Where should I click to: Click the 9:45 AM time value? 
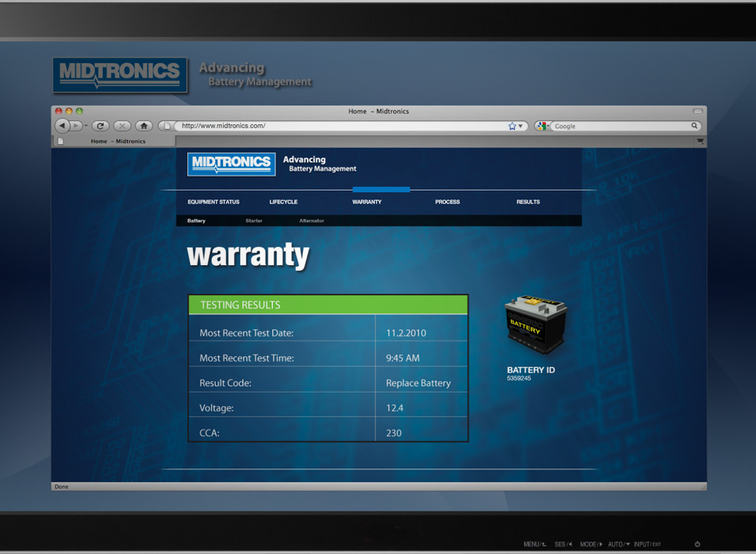click(x=403, y=358)
